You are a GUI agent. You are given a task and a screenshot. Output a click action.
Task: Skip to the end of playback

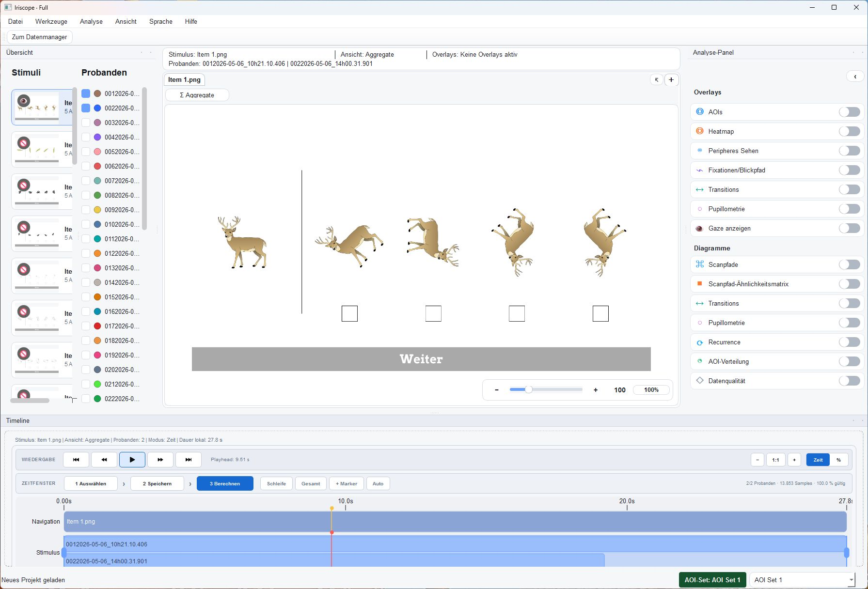coord(189,460)
